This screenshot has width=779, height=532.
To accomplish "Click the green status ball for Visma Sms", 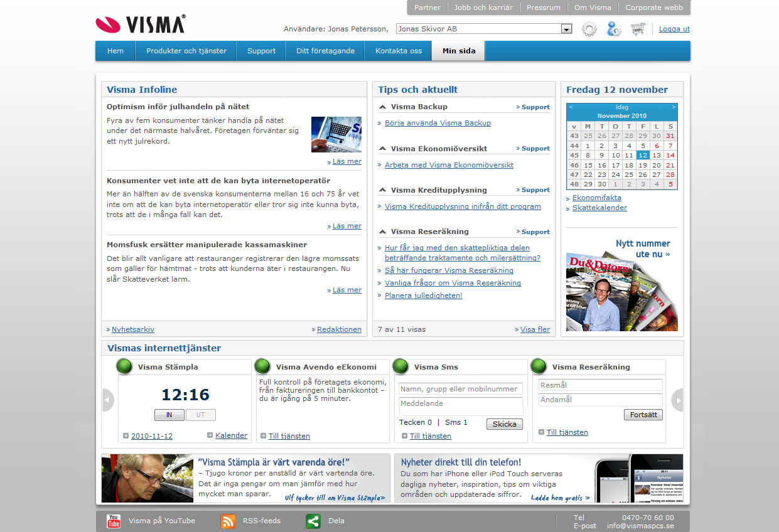I will point(400,366).
